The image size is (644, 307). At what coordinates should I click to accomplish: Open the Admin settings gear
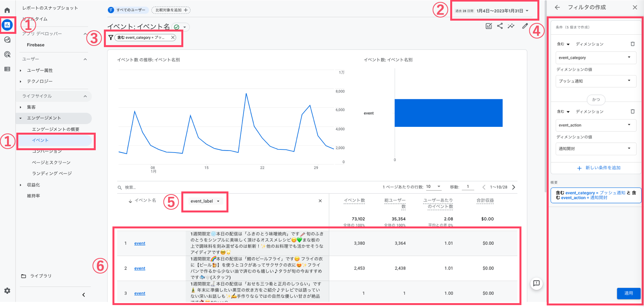tap(7, 291)
